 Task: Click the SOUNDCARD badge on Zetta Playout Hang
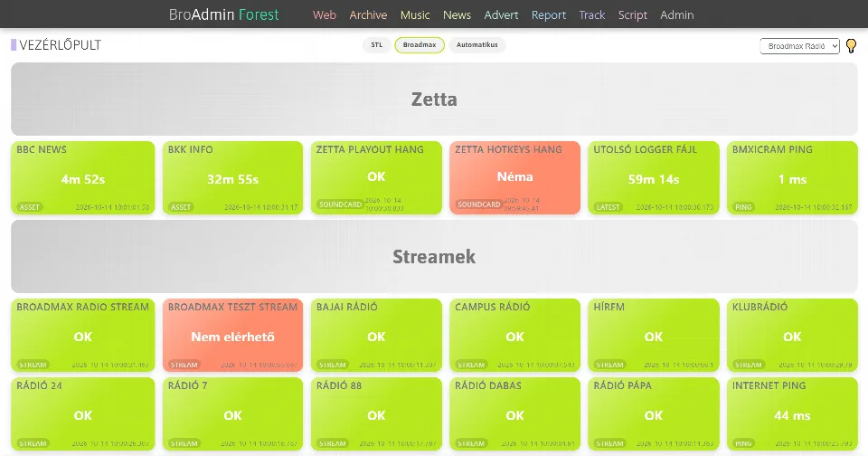point(341,204)
